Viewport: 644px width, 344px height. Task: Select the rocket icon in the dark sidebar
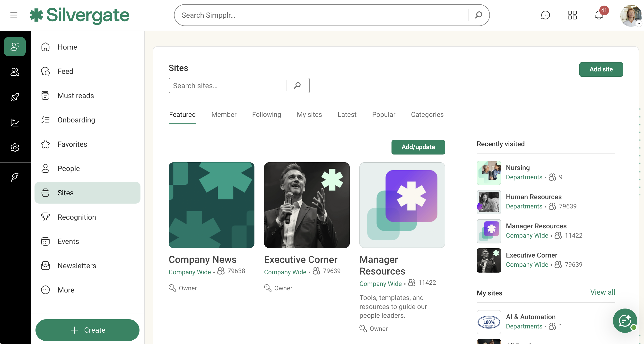15,97
